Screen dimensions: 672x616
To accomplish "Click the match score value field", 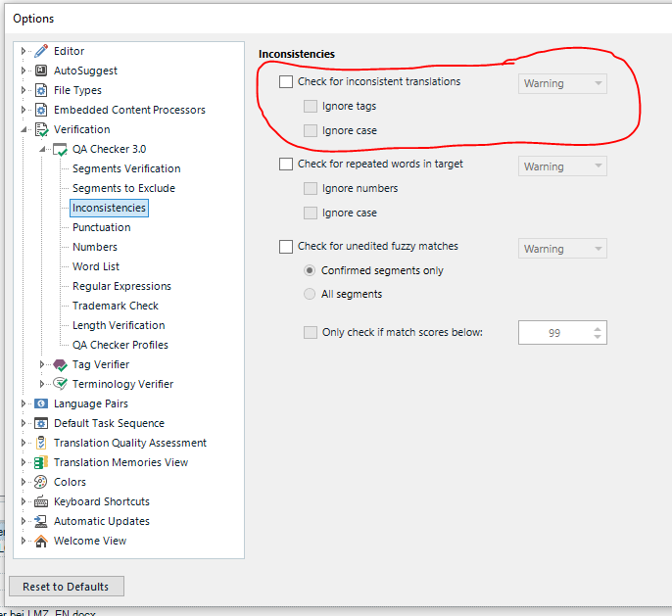I will point(553,333).
